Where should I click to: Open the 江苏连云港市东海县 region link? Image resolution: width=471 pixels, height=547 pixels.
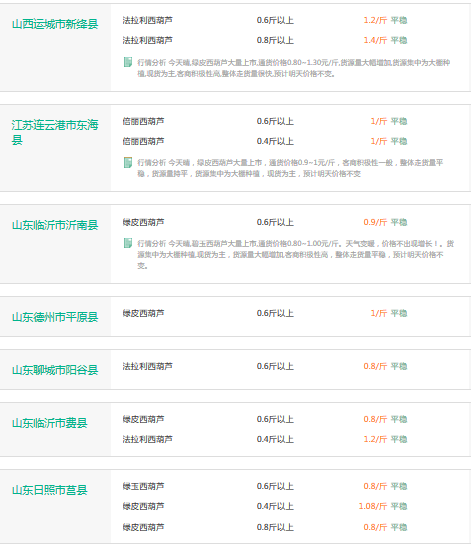click(55, 132)
